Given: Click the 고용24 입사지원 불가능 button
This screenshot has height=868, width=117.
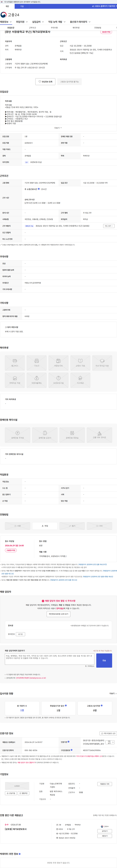Looking at the screenshot, I should (69, 82).
